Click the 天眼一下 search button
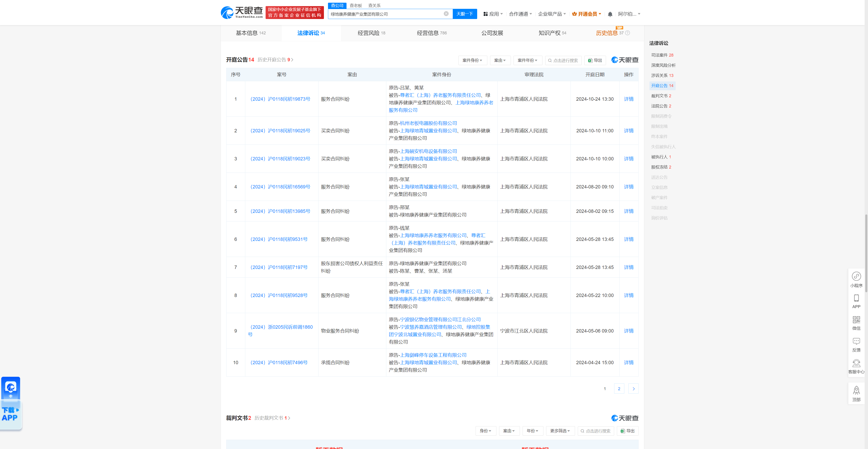Screen dimensions: 868x449 click(465, 14)
